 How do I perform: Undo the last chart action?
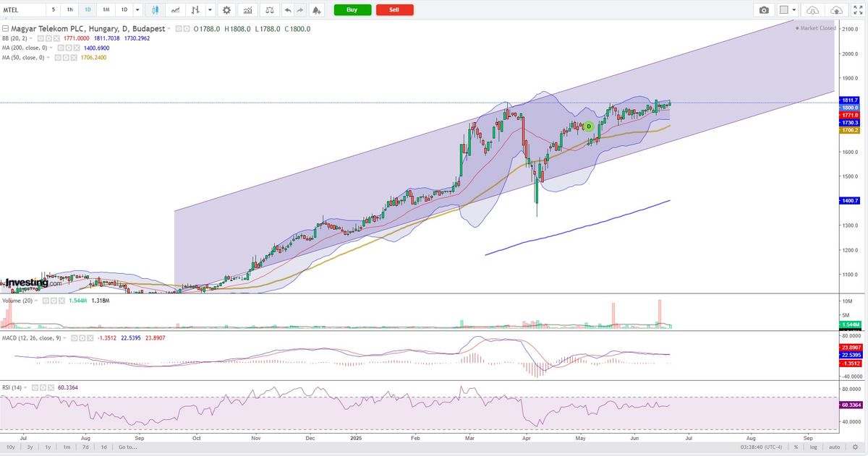click(x=288, y=10)
